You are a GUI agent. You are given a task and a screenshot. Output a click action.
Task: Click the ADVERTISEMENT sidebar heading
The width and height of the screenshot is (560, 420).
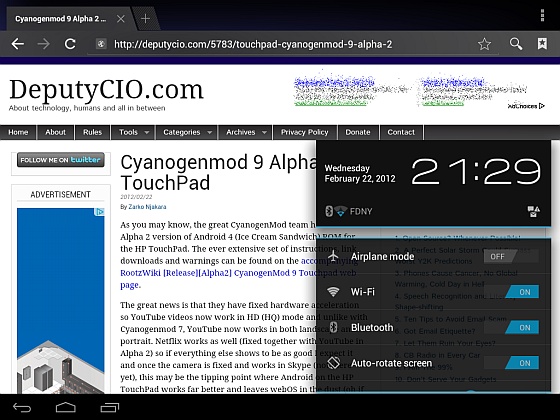tap(60, 195)
